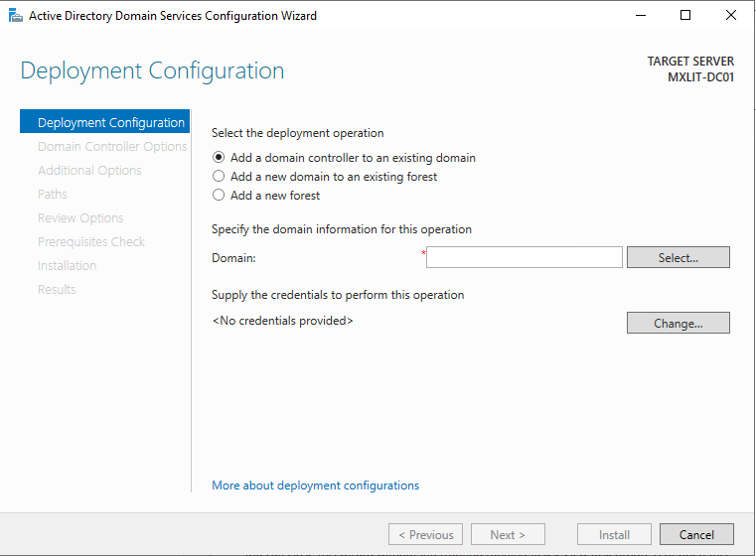Click into the Domain text field

(524, 257)
